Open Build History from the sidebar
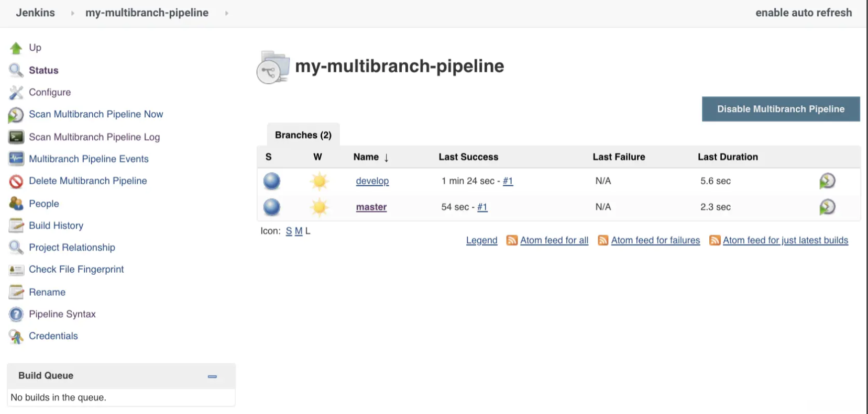This screenshot has height=414, width=868. click(56, 226)
